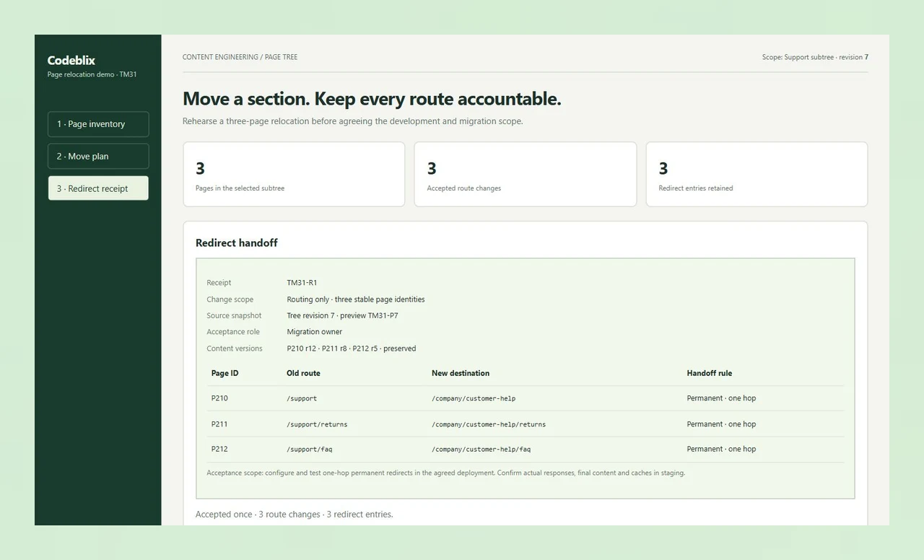Viewport: 924px width, 560px height.
Task: Click the Redirect handoff heading
Action: click(237, 243)
